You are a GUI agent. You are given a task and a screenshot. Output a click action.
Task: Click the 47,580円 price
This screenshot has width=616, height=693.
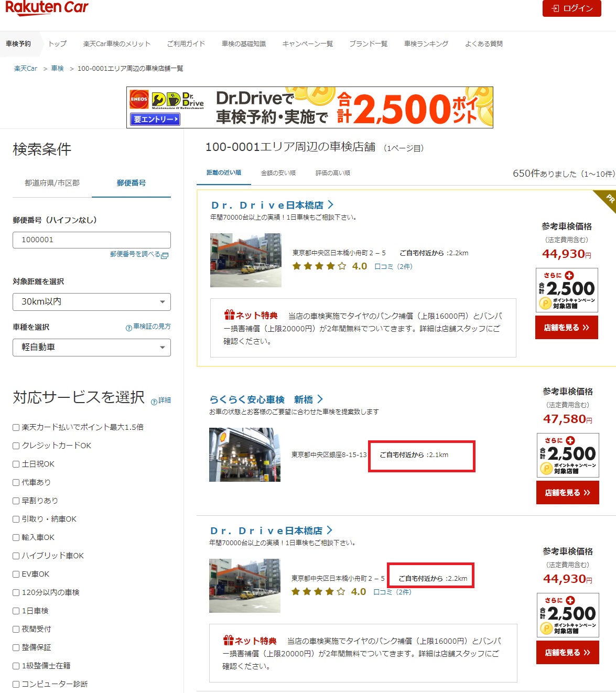click(568, 419)
